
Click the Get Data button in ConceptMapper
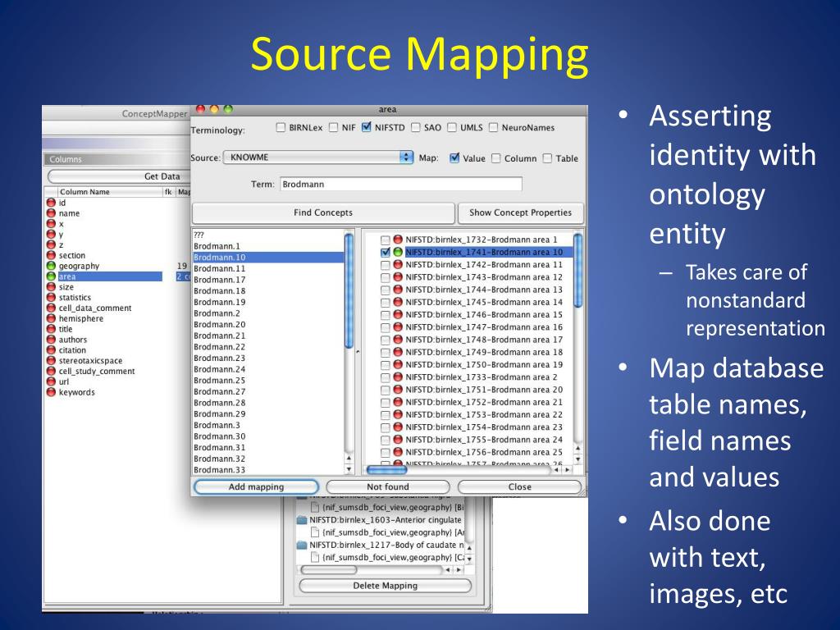(x=119, y=176)
